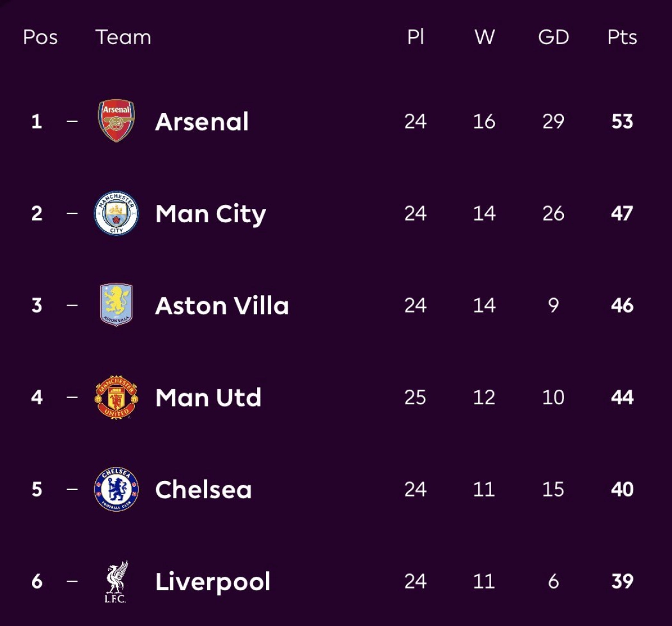Sort by the Pts column header
The height and width of the screenshot is (626, 672).
(622, 38)
